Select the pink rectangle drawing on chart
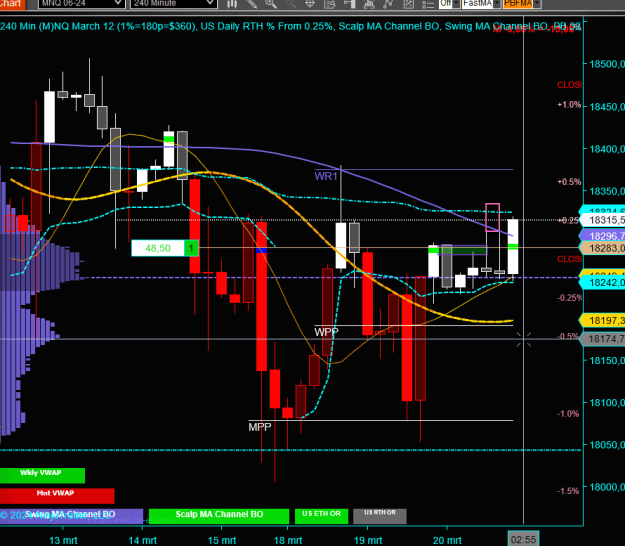 [493, 217]
